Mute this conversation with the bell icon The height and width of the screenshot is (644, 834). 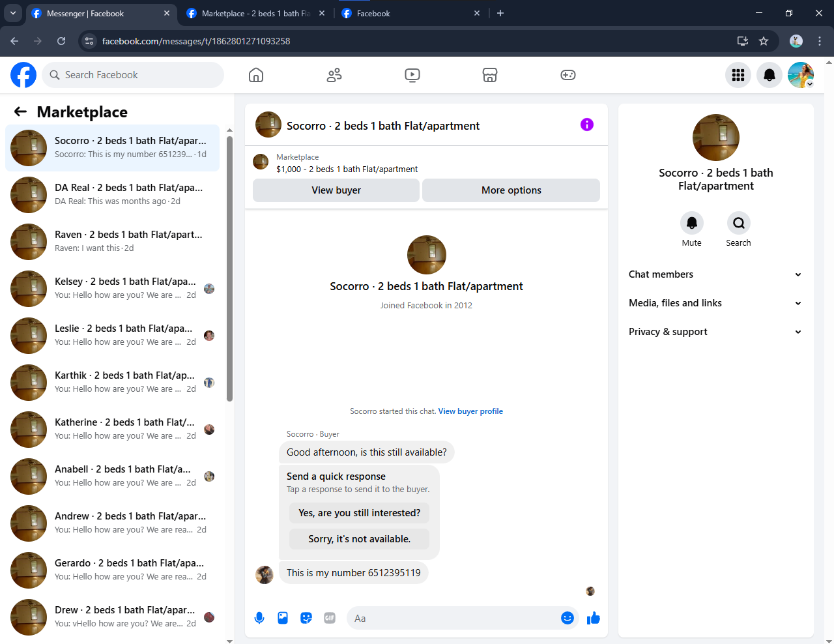[692, 223]
